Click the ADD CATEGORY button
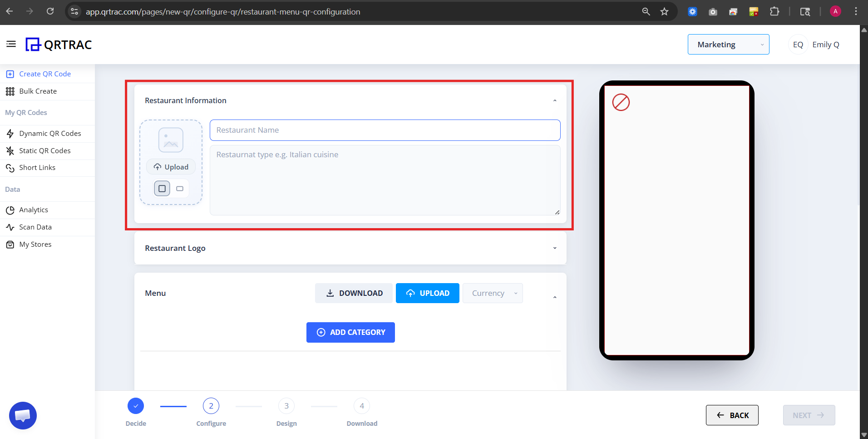The height and width of the screenshot is (439, 868). click(350, 332)
